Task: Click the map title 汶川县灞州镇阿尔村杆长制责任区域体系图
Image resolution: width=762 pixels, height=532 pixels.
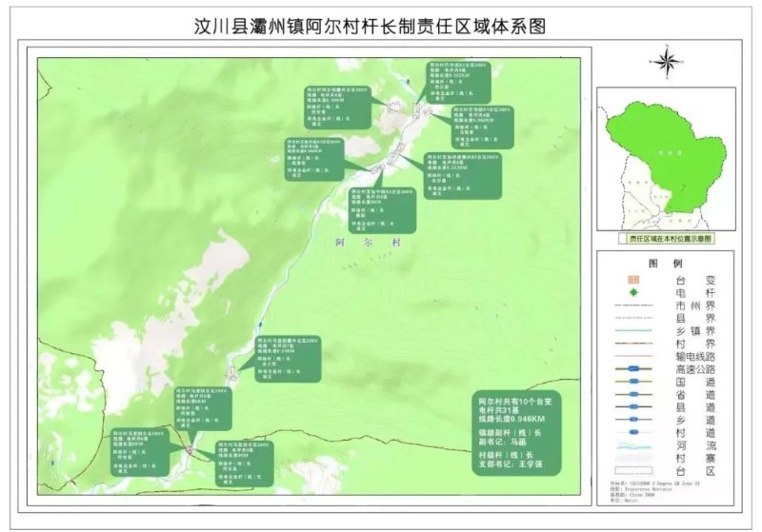Action: (370, 27)
